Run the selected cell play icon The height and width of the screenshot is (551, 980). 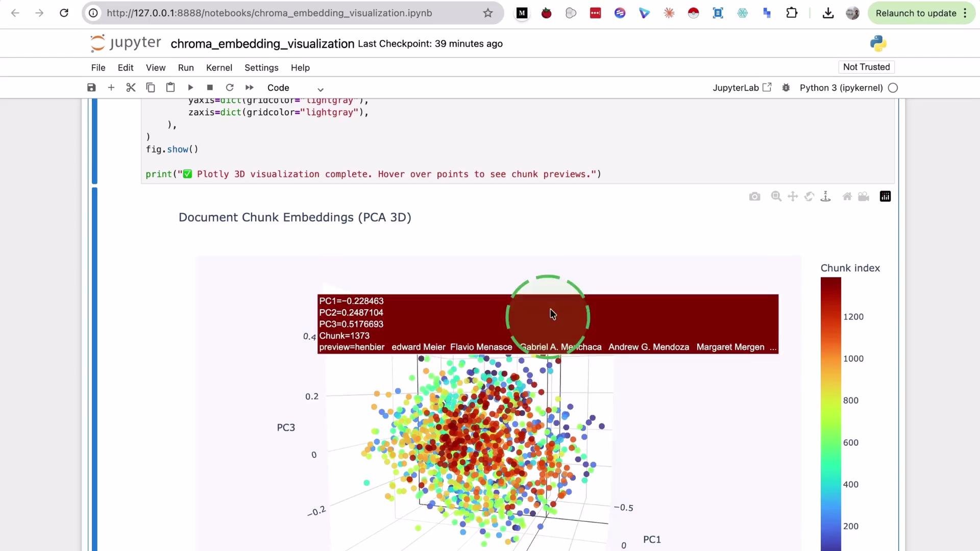click(190, 88)
